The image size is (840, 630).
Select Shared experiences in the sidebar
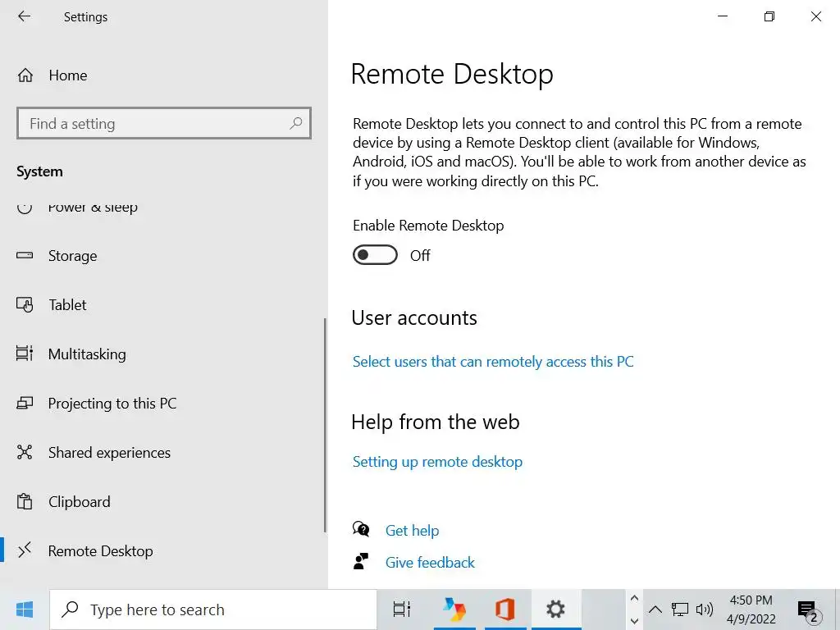(x=109, y=453)
